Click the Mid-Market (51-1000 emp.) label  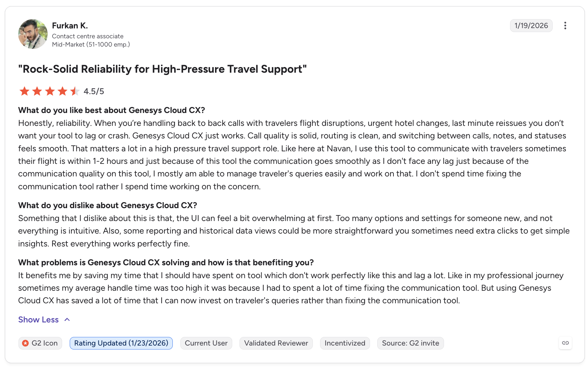click(91, 45)
